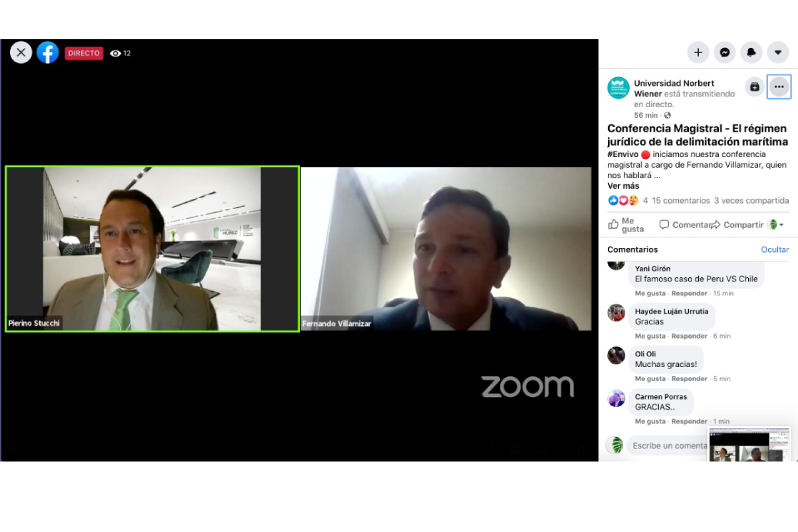
Task: Click the Comentar button
Action: [682, 225]
